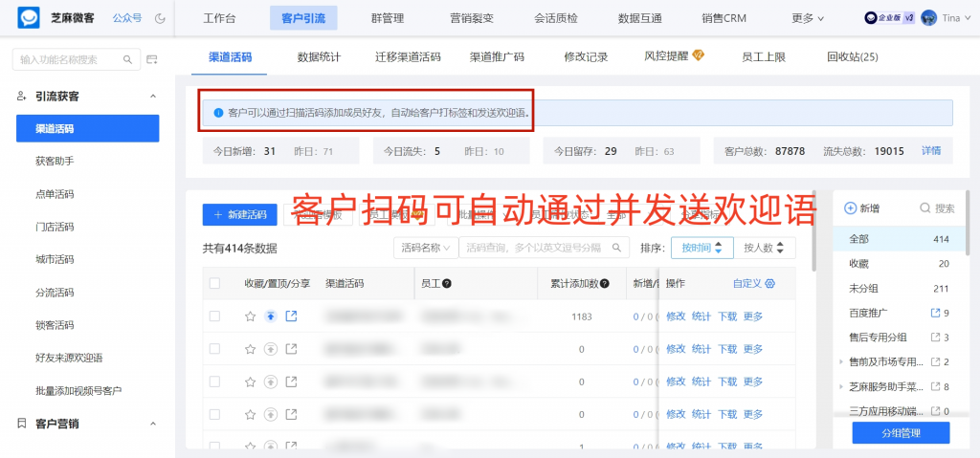Click the share icon in first table row
Viewport: 980px width, 458px height.
pos(292,316)
